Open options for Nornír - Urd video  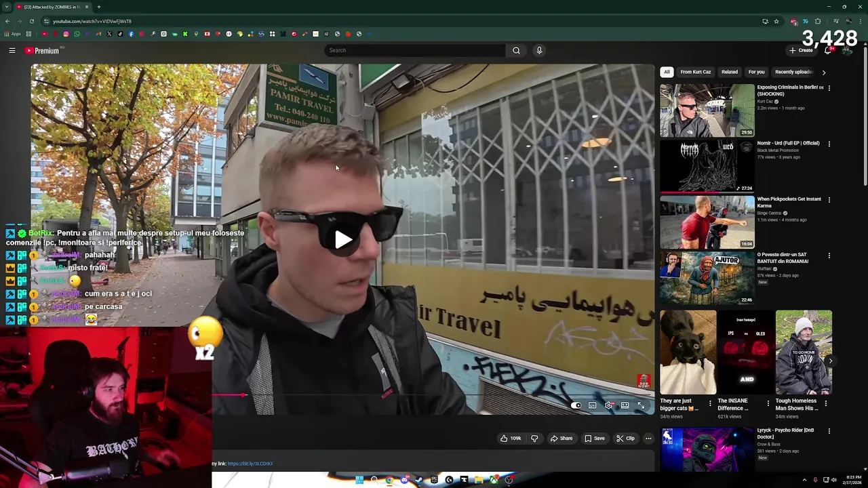[829, 144]
